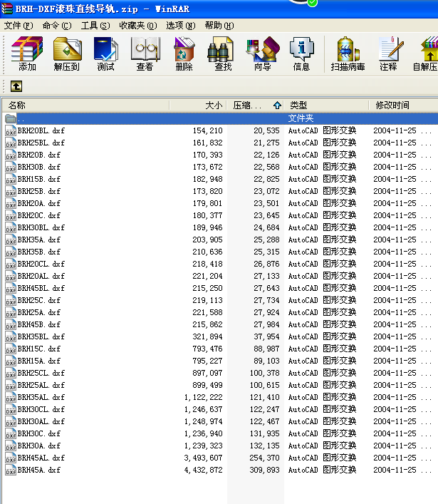Click DXF icon of BRH15C.dxf
Viewport: 438px width, 504px height.
coord(11,349)
